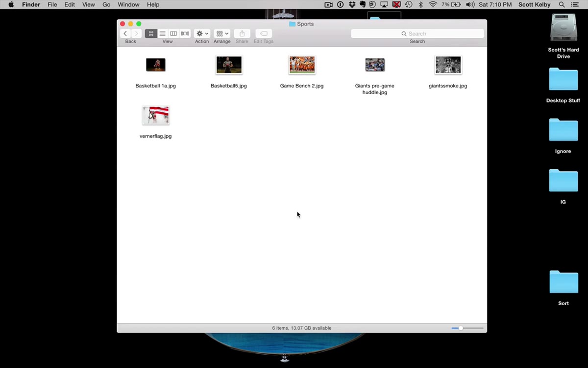Switch to Cover Flow view
Image resolution: width=588 pixels, height=368 pixels.
coord(185,33)
